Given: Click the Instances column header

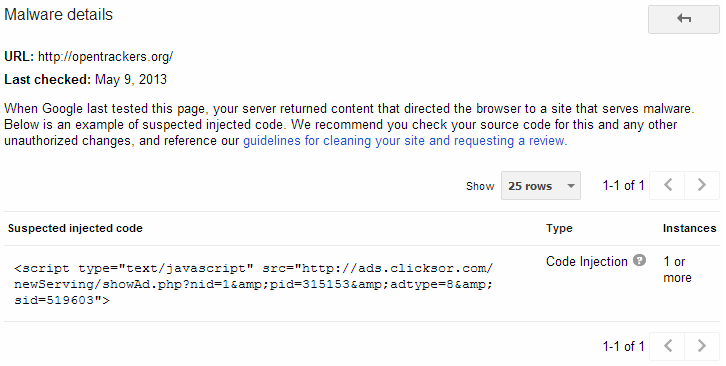Looking at the screenshot, I should tap(689, 228).
